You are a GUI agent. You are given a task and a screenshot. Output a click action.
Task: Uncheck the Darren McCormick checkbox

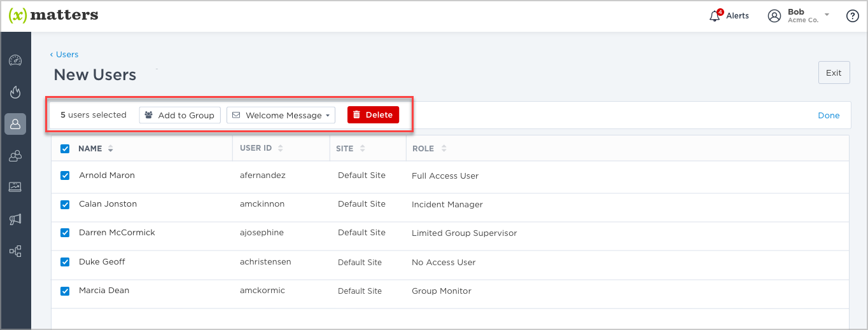65,233
